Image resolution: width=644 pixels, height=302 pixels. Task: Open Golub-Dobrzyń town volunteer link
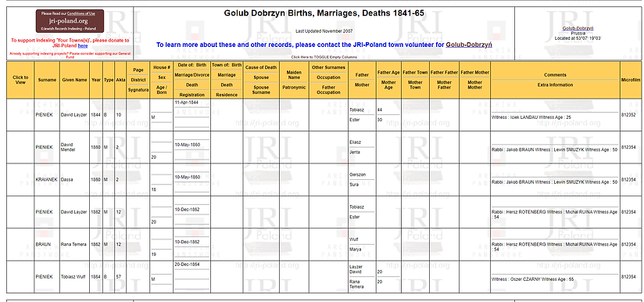point(469,45)
